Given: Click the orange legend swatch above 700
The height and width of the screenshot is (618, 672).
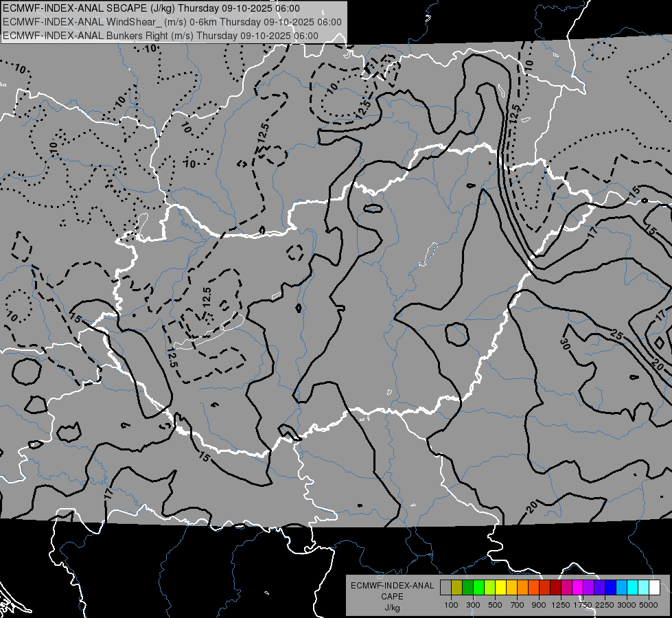Looking at the screenshot, I should coord(522,588).
